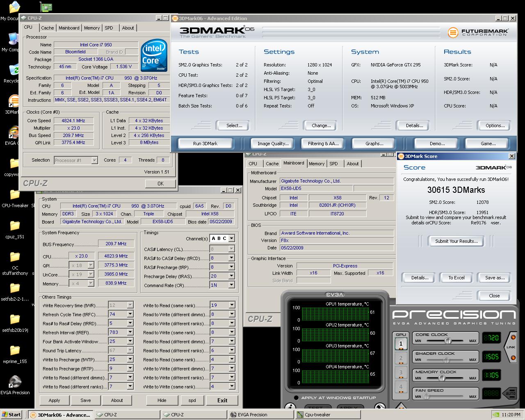Click the EVGA logo atop the temperature monitor
525x420 pixels.
click(x=335, y=294)
